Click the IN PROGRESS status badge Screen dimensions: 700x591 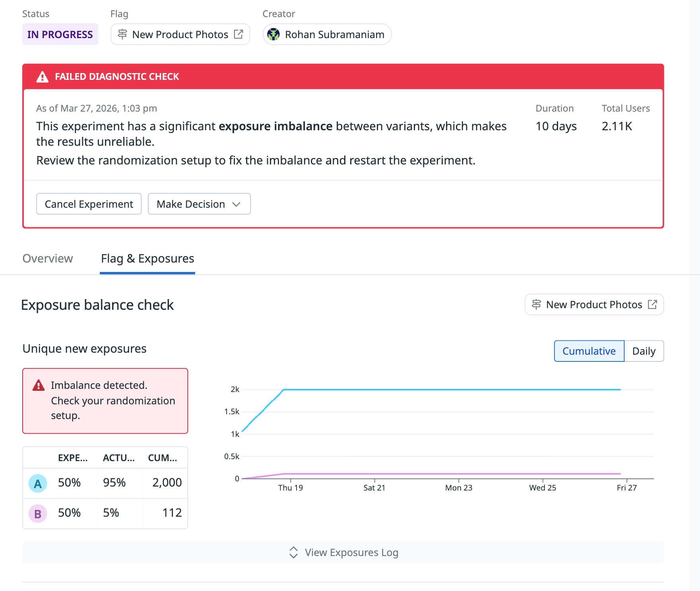point(60,35)
